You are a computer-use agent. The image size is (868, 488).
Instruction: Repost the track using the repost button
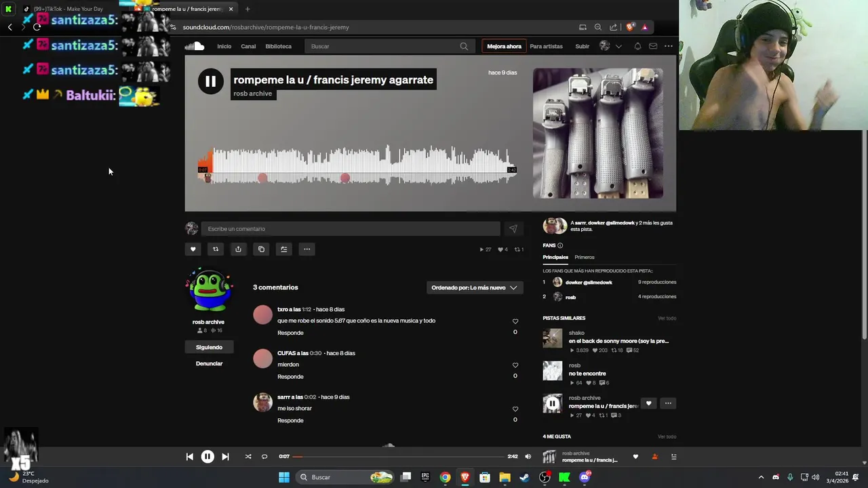click(216, 249)
